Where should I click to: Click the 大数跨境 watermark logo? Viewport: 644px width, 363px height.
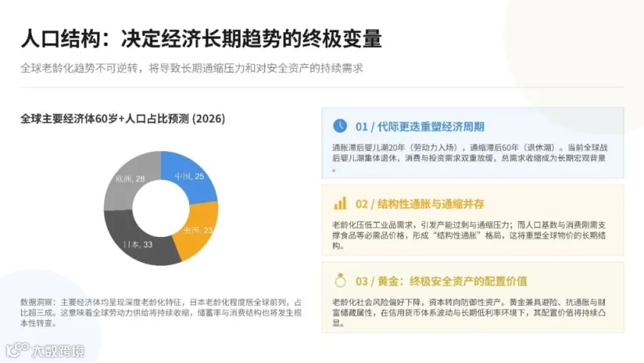click(45, 350)
